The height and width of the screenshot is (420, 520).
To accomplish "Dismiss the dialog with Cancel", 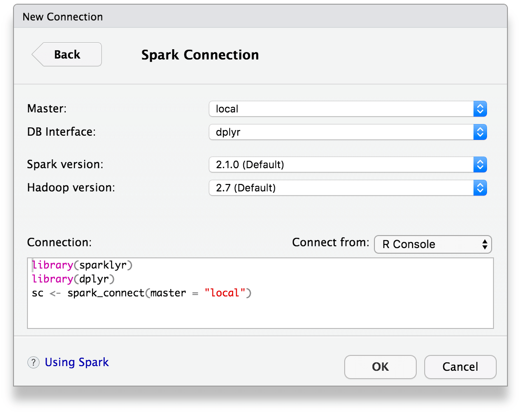I will coord(460,367).
